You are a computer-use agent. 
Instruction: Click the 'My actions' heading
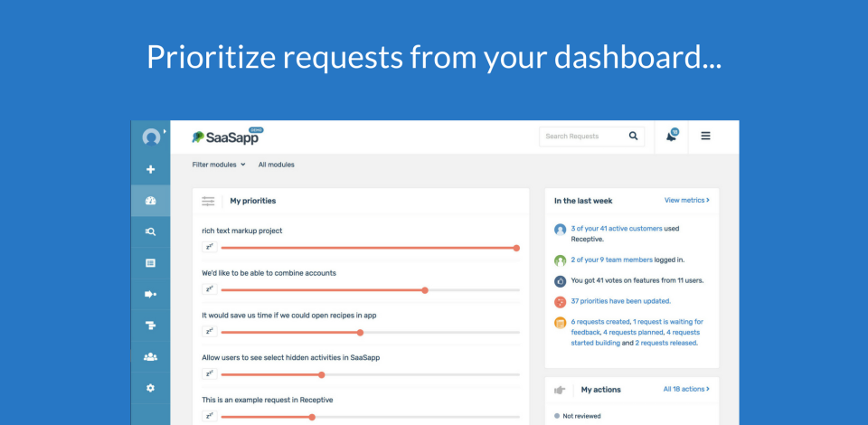(x=600, y=390)
